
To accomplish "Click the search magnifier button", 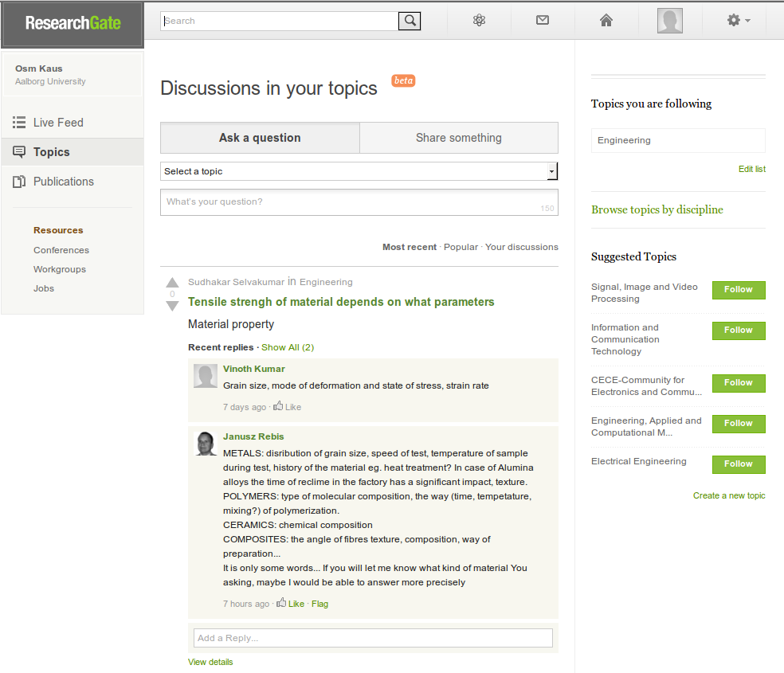I will pyautogui.click(x=410, y=22).
